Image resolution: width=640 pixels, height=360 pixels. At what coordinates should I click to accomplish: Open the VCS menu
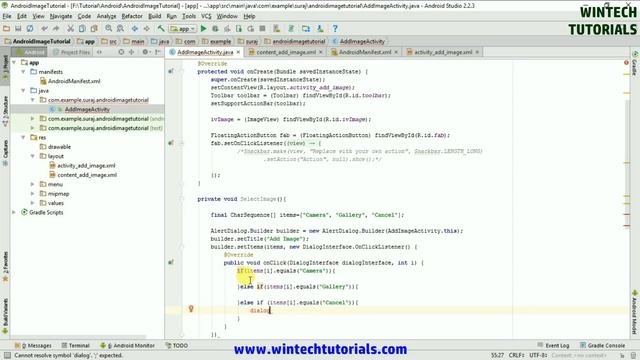pyautogui.click(x=206, y=16)
